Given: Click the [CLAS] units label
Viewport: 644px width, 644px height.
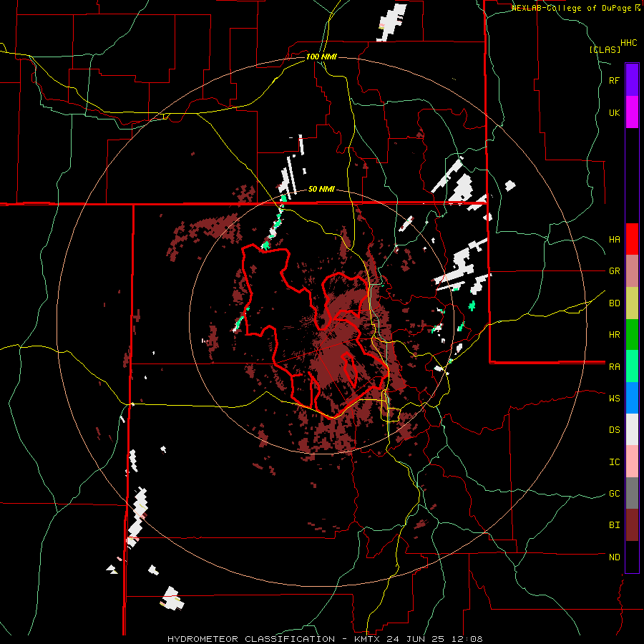Looking at the screenshot, I should tap(605, 49).
